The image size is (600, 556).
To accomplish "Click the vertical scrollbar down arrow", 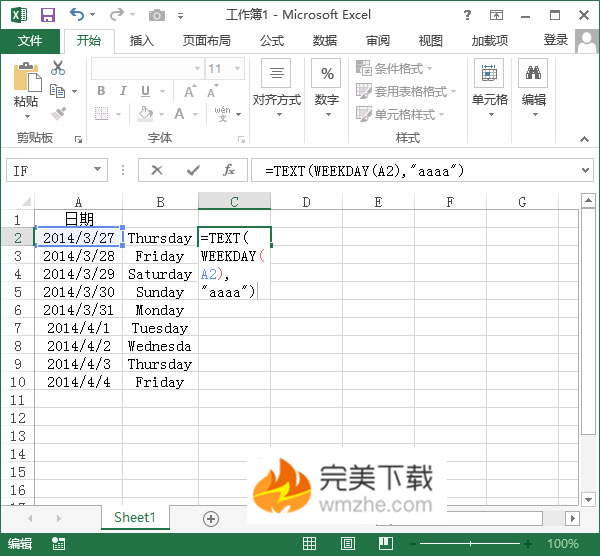I will 588,499.
